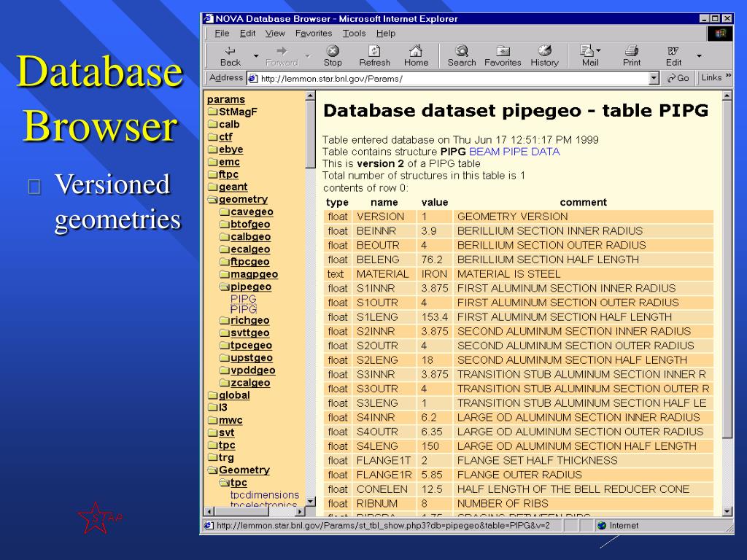
Task: Open the Edit toolbar dropdown arrow
Action: pos(699,56)
